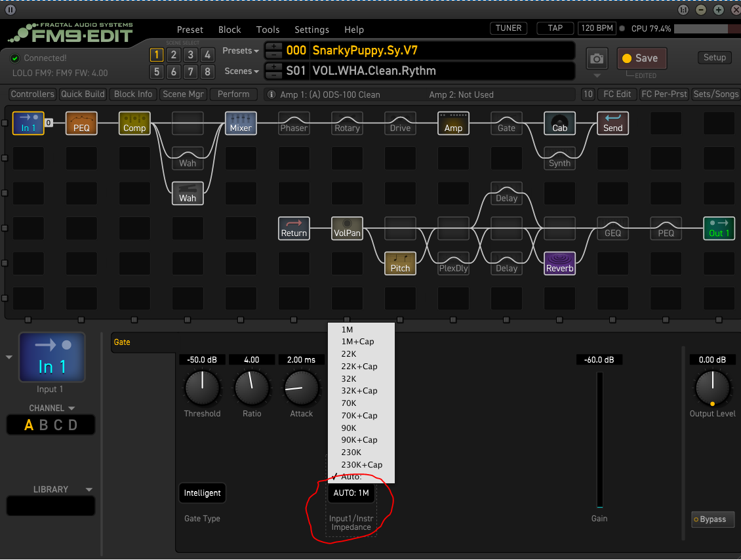
Task: Select the Return block
Action: tap(294, 228)
